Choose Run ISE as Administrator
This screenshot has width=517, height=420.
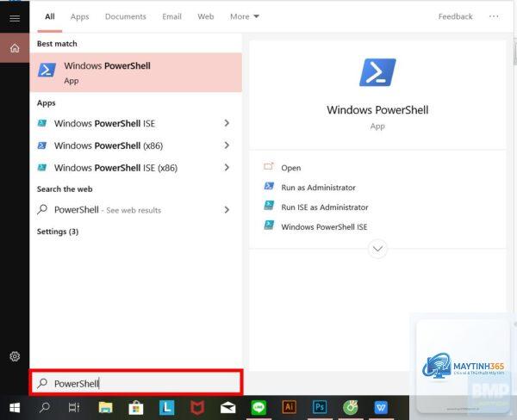325,207
